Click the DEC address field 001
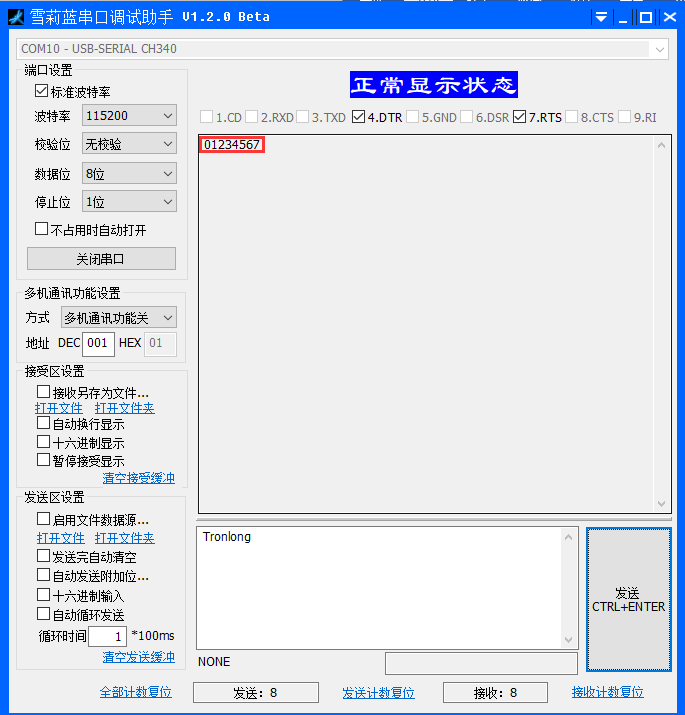The width and height of the screenshot is (685, 715). [x=98, y=343]
